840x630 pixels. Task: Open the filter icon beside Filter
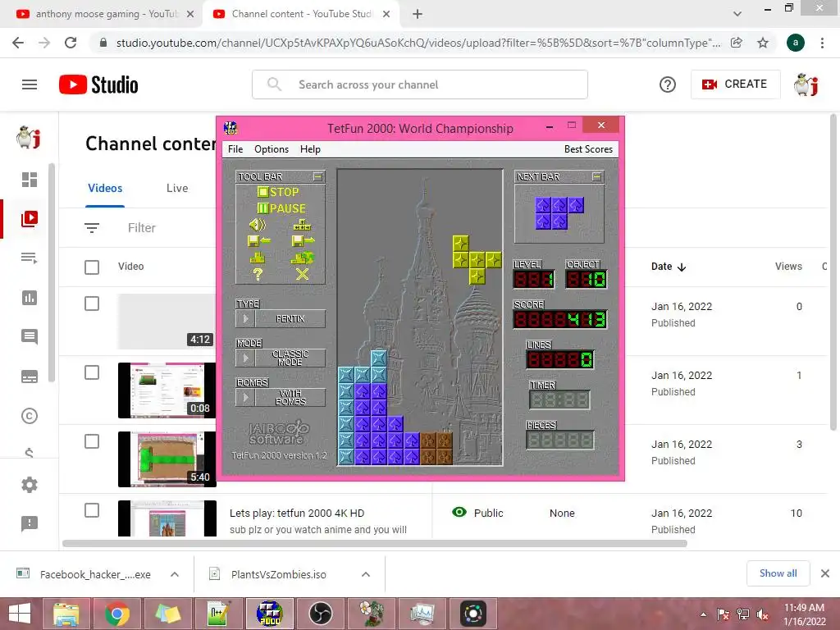coord(92,228)
